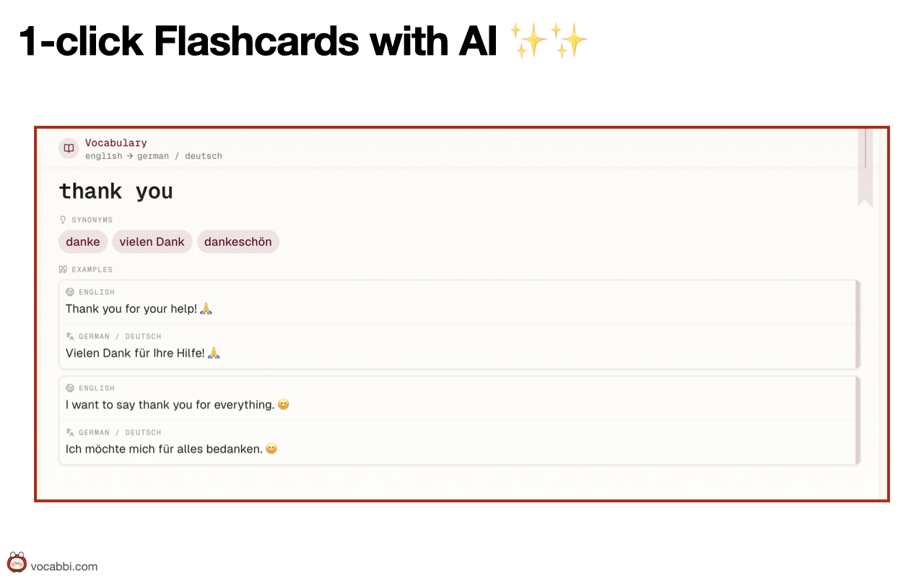Select the quotation marks icon next to EXAMPLES
924x578 pixels.
64,269
